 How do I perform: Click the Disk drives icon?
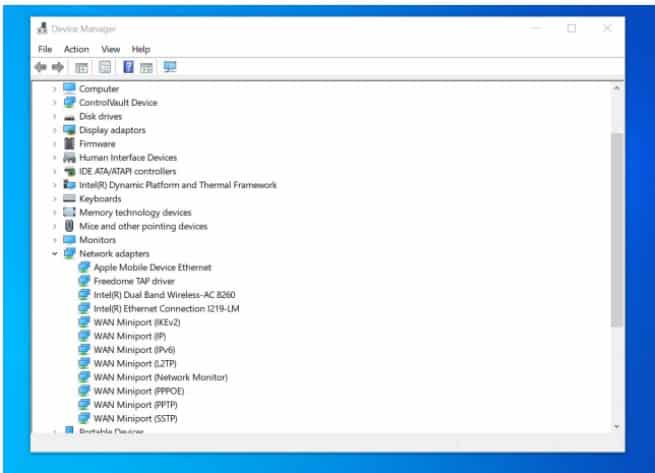[69, 117]
